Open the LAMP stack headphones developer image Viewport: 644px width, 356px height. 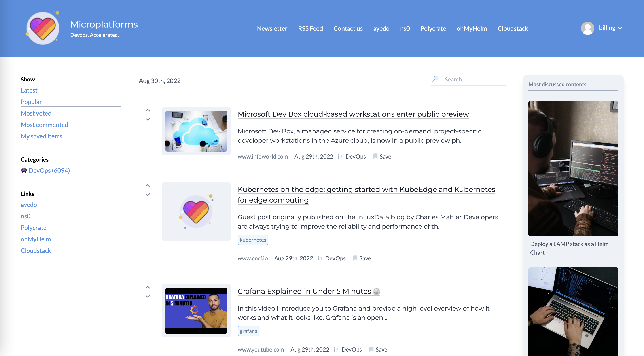pyautogui.click(x=573, y=169)
